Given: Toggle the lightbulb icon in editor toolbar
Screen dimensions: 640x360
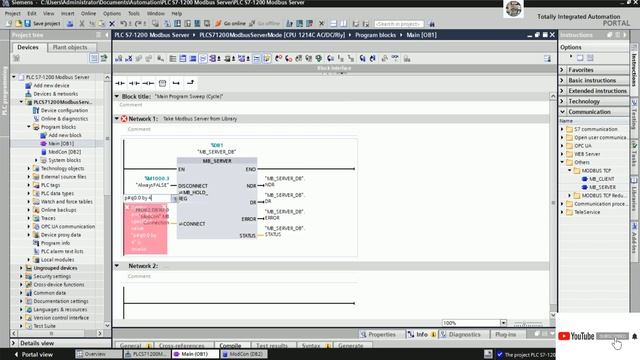Looking at the screenshot, I should click(267, 59).
